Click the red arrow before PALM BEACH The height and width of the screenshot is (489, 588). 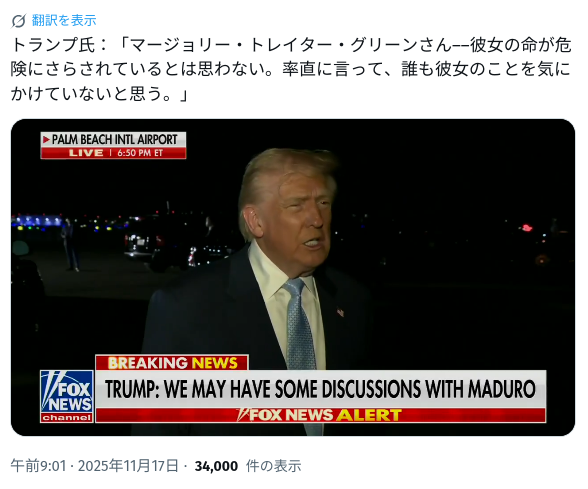click(46, 140)
